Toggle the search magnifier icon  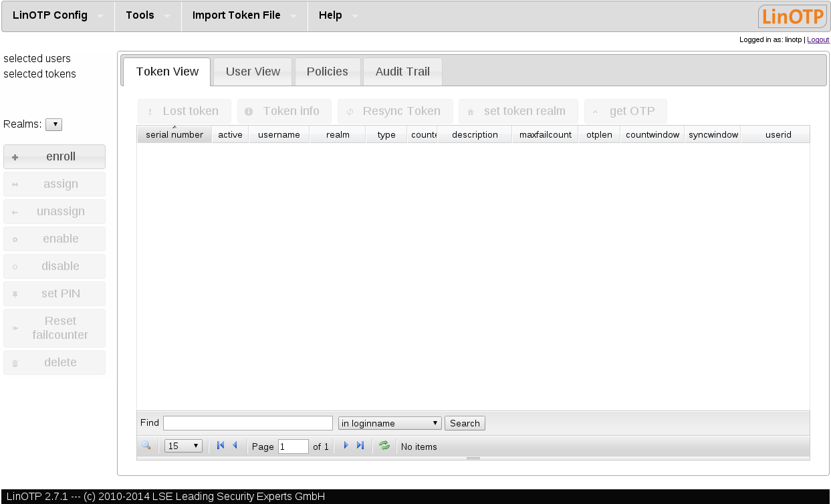(x=146, y=445)
